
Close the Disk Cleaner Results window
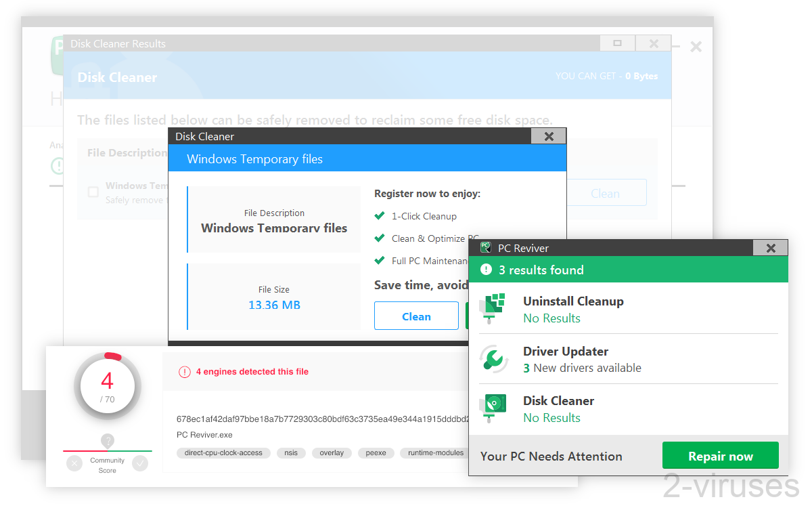click(654, 43)
